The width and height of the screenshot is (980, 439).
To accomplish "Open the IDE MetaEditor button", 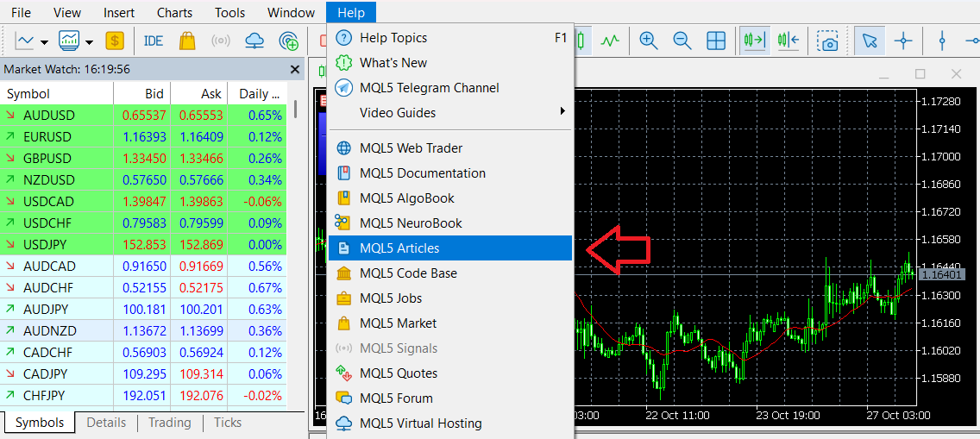I will click(154, 41).
